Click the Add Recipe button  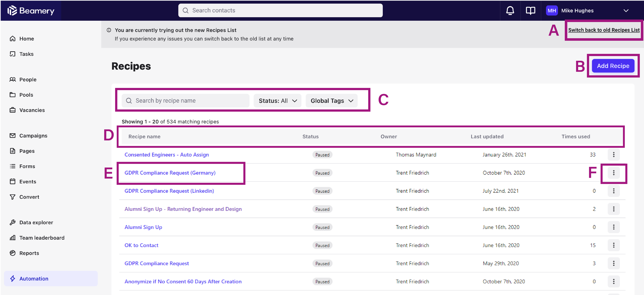(x=613, y=66)
